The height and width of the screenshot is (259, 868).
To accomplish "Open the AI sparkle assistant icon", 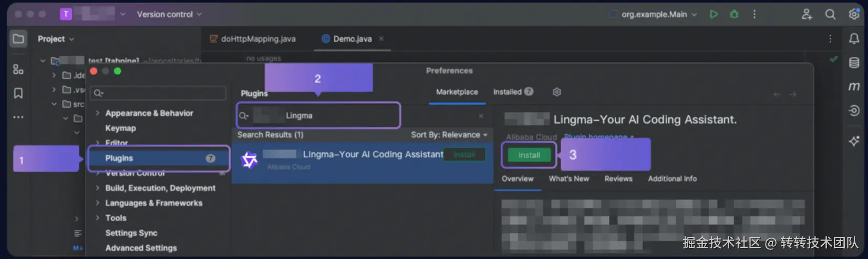I will pyautogui.click(x=854, y=141).
